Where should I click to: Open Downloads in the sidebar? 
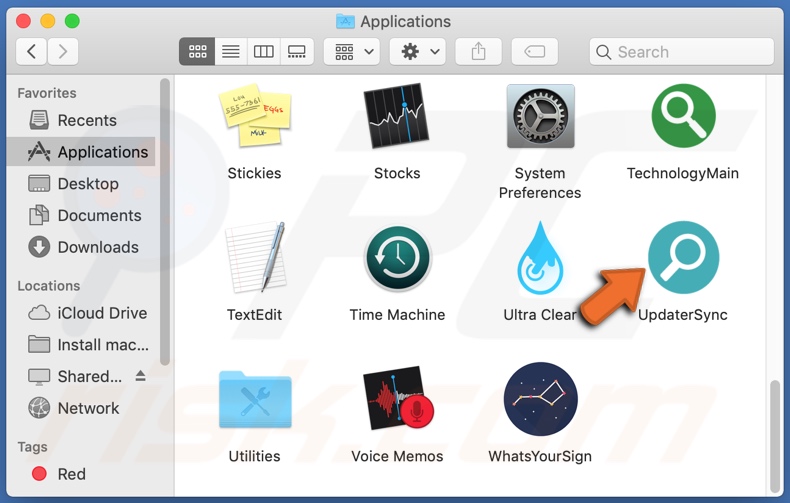81,247
